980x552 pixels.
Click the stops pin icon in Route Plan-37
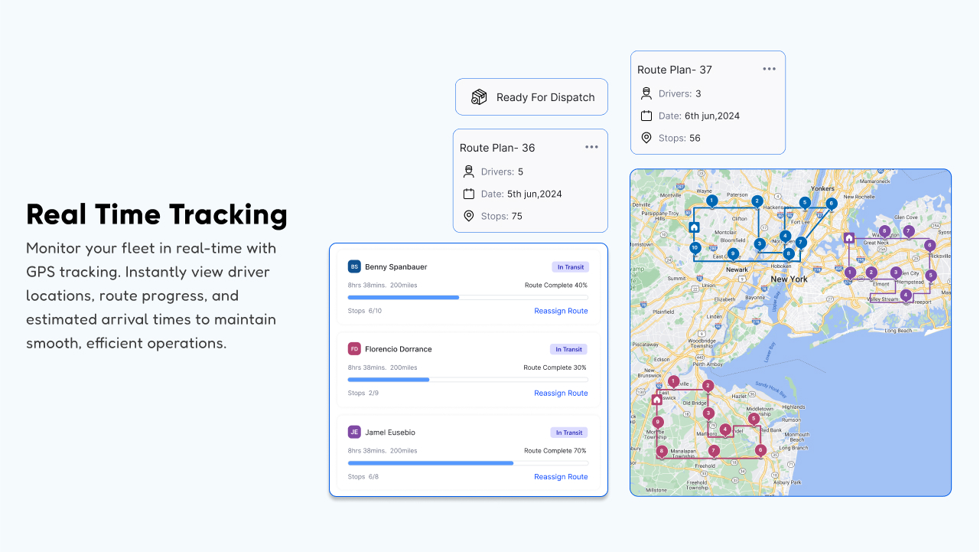646,138
